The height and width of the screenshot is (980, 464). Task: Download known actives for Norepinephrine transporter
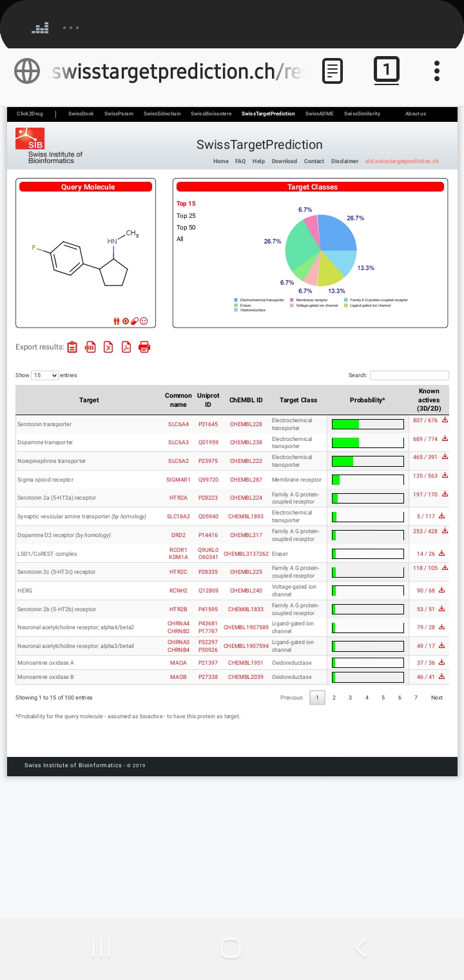445,456
